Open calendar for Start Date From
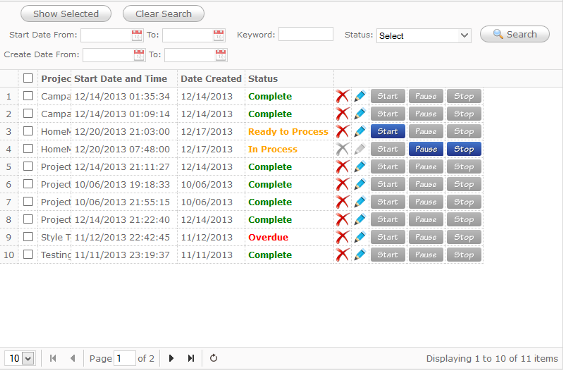The width and height of the screenshot is (563, 370). click(x=137, y=35)
